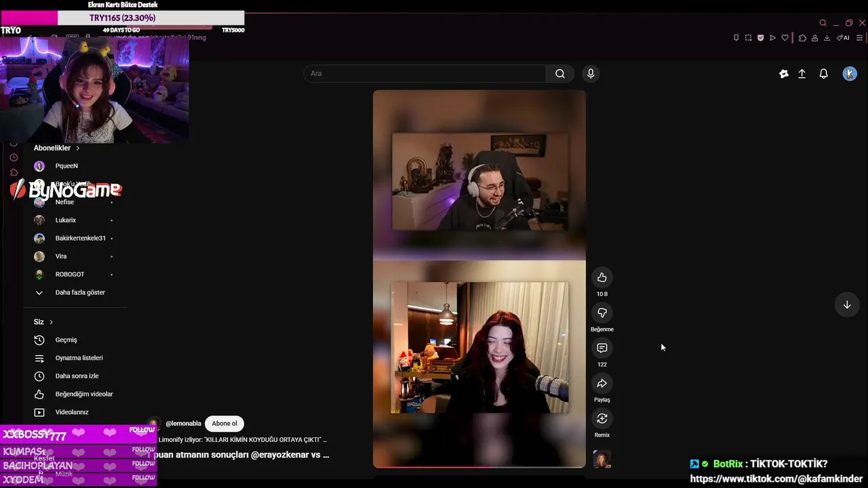The height and width of the screenshot is (488, 868).
Task: Go to next Short with down arrow
Action: click(x=847, y=305)
